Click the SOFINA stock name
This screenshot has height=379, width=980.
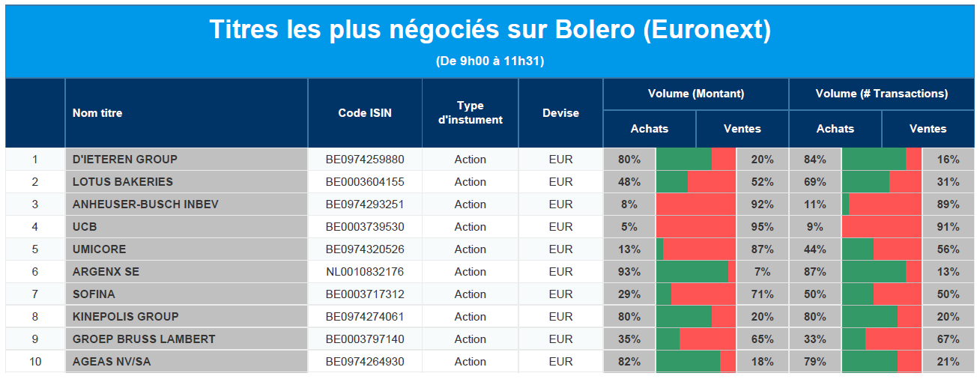pyautogui.click(x=94, y=294)
